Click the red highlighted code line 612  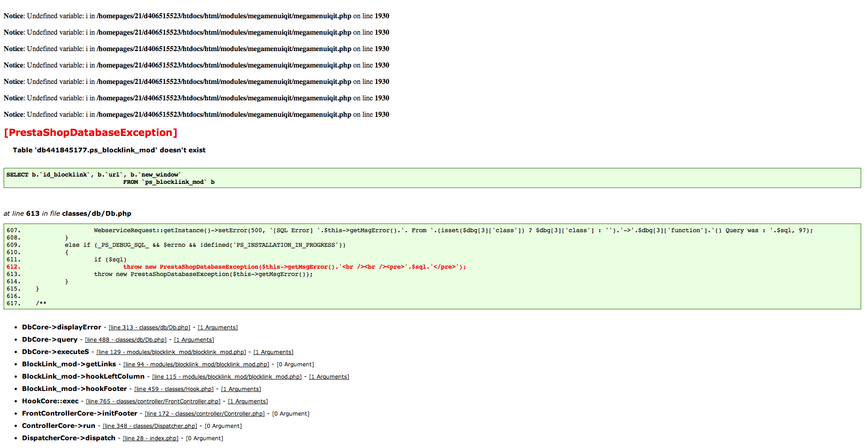pos(236,267)
